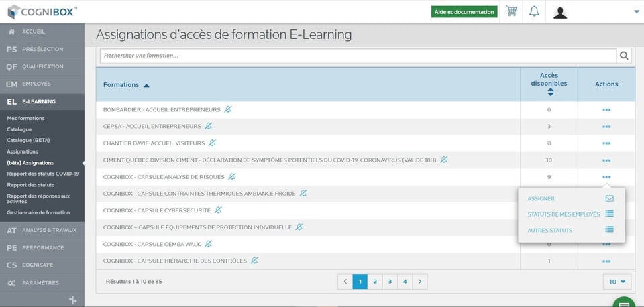Toggle notification bell for Capsule Analyse de Risques
The width and height of the screenshot is (644, 307).
tap(232, 176)
